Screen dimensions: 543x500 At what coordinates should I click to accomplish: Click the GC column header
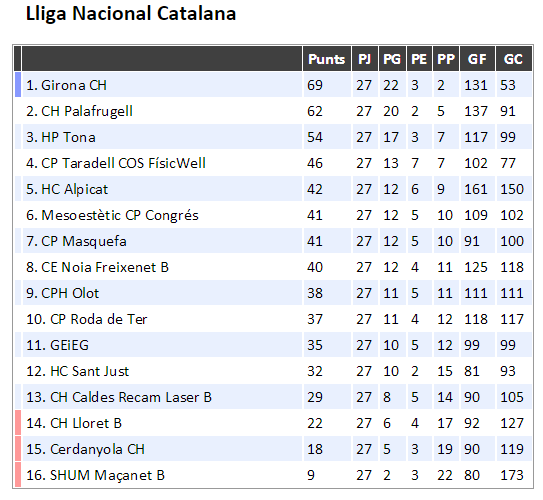click(x=514, y=59)
